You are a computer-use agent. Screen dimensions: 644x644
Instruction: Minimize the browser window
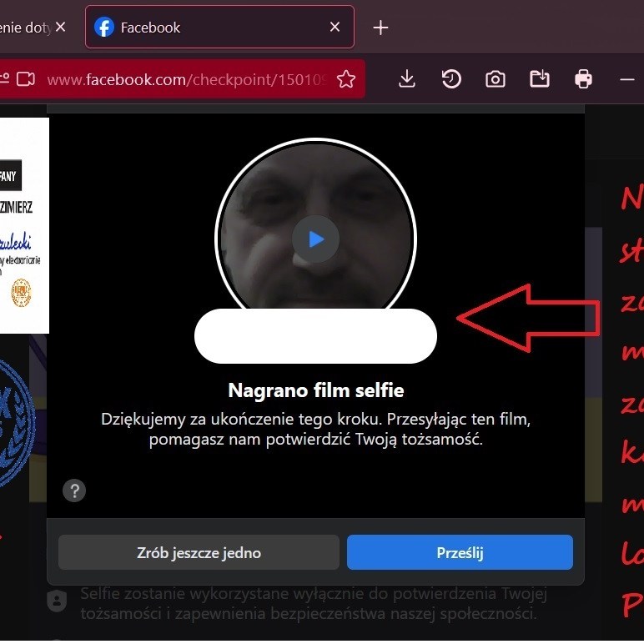[x=627, y=79]
